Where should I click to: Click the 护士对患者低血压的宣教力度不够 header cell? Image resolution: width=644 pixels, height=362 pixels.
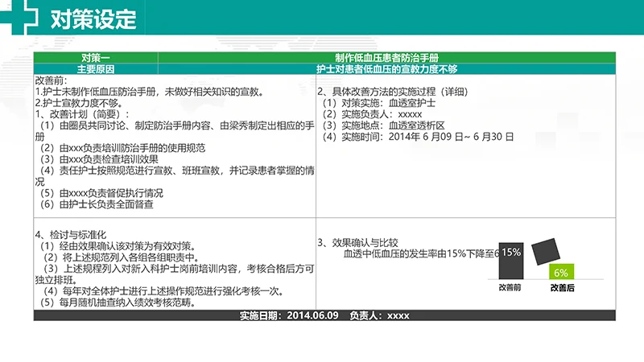387,69
